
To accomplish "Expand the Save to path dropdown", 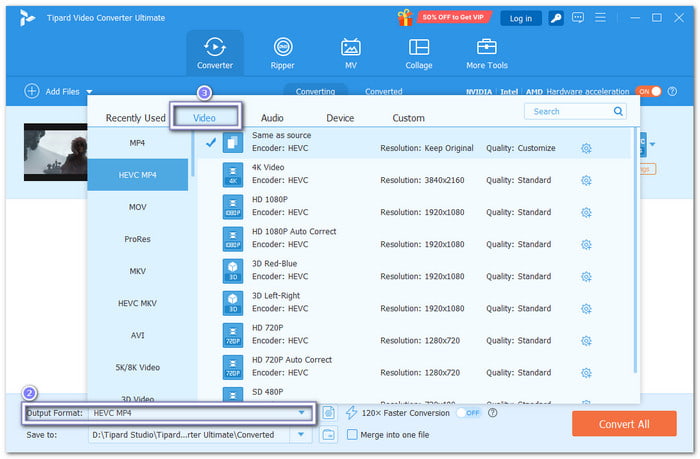I will coord(301,434).
